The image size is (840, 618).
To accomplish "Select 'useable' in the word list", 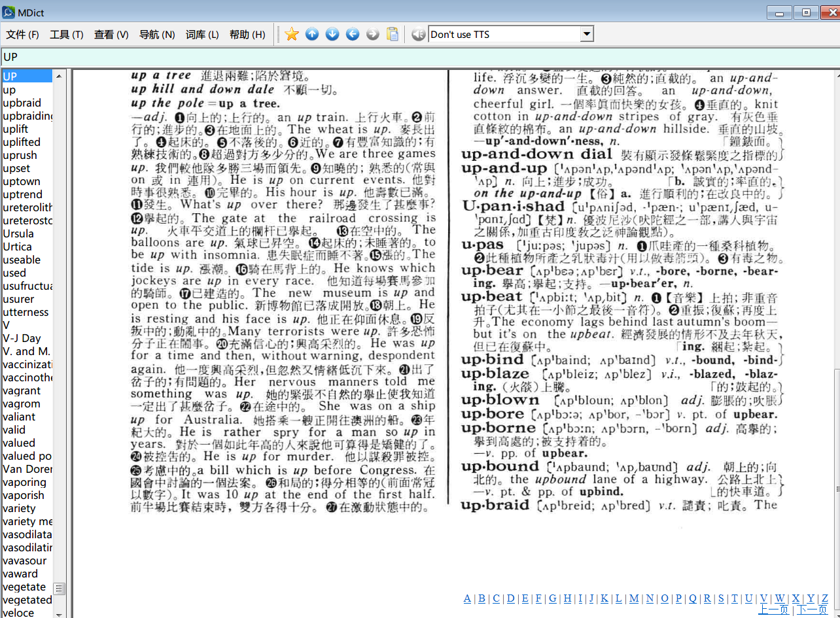I will click(22, 260).
